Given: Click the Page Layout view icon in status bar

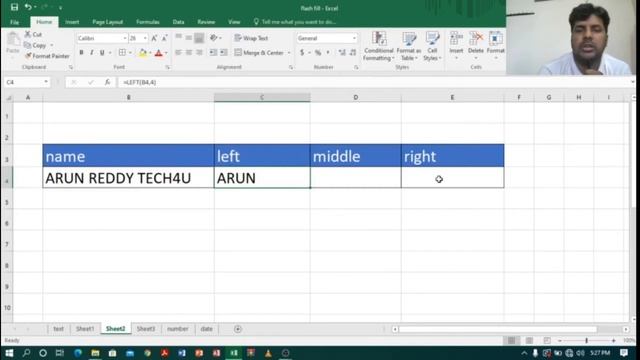Looking at the screenshot, I should [529, 340].
